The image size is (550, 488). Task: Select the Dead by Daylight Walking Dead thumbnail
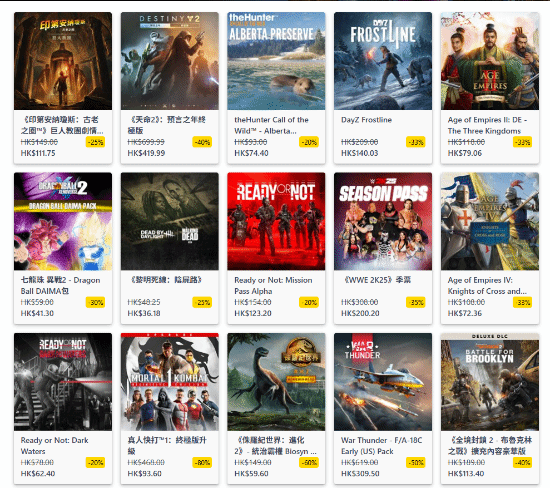(169, 221)
